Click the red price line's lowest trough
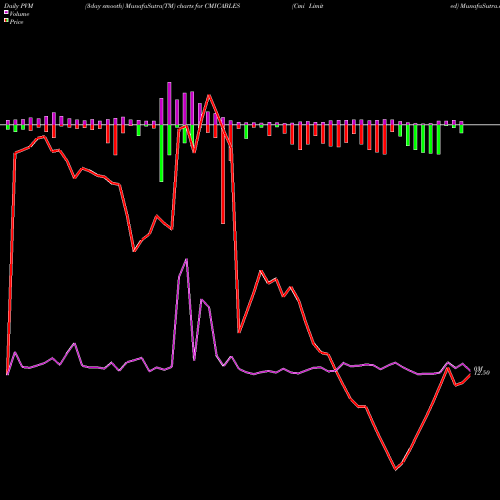Viewport: 500px width, 500px height. [x=395, y=469]
